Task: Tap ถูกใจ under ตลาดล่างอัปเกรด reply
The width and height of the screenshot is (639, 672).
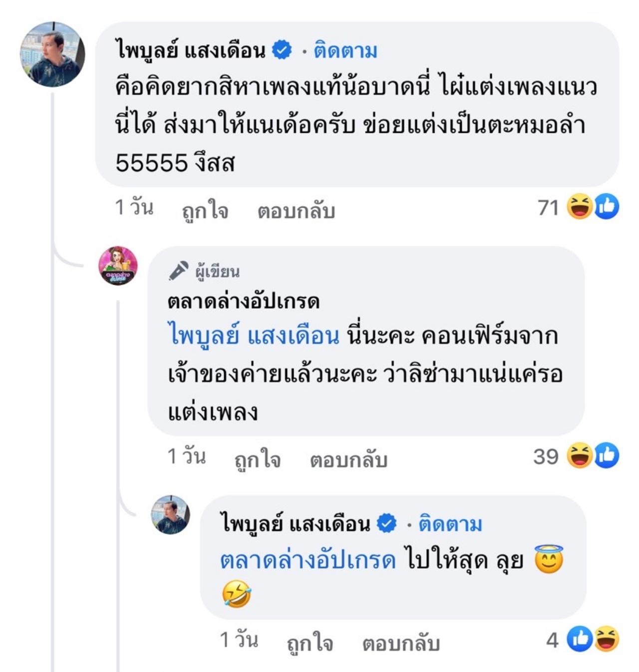Action: [x=258, y=459]
